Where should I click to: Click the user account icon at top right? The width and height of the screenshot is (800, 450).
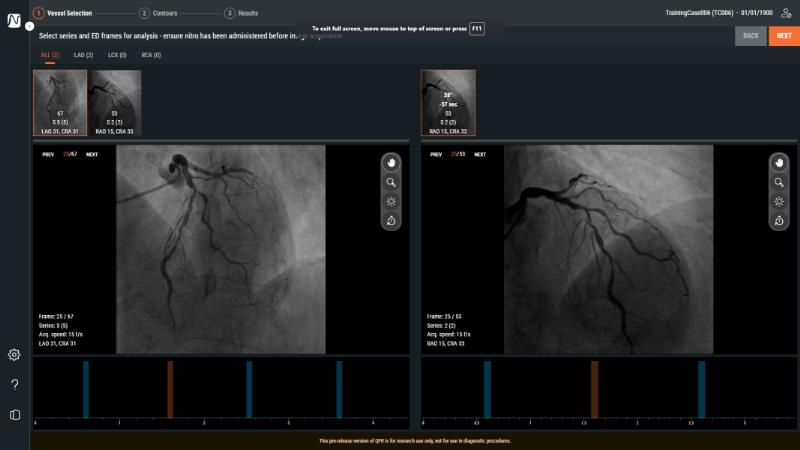pyautogui.click(x=786, y=13)
